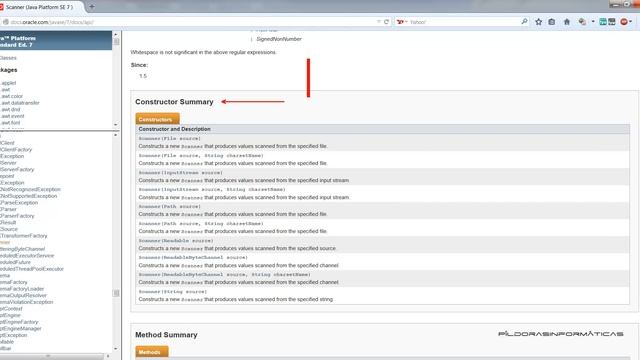This screenshot has width=640, height=360.
Task: Open Scanner(File source, String charsetName) constructor
Action: (201, 156)
